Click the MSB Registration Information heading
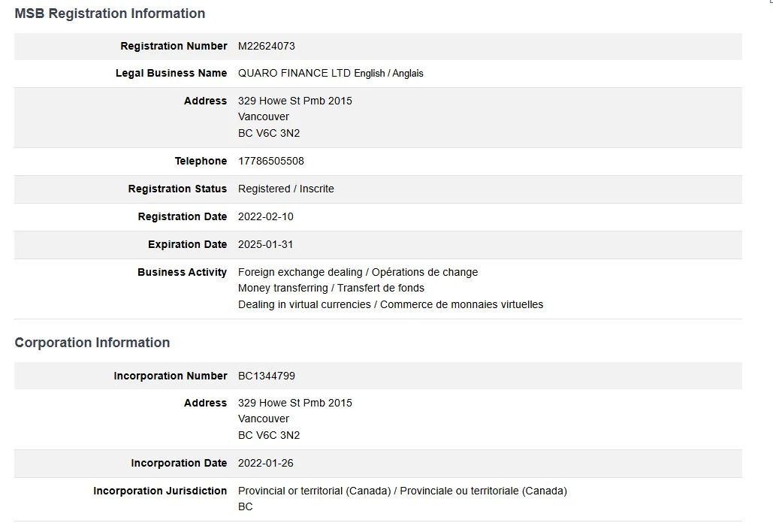The image size is (773, 532). pyautogui.click(x=110, y=14)
